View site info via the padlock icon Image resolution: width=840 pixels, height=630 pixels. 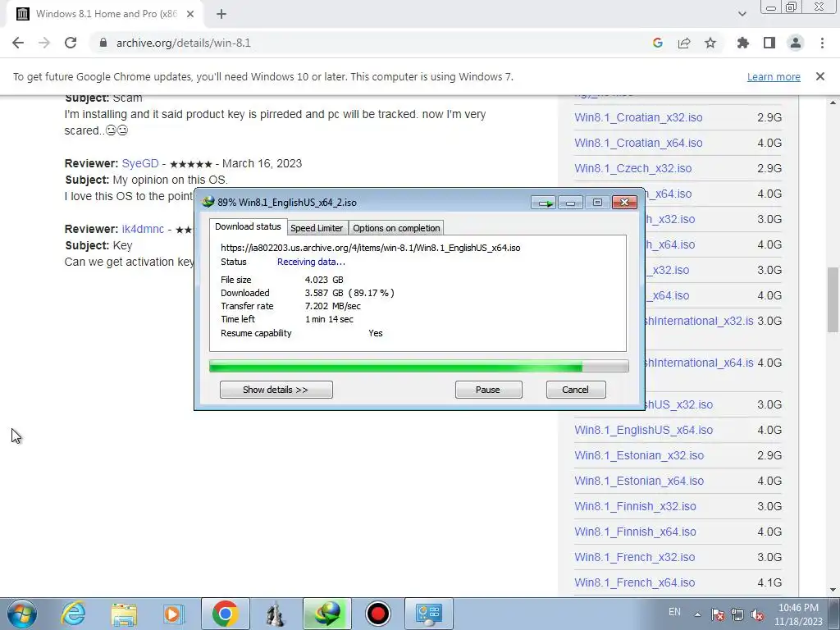[103, 43]
